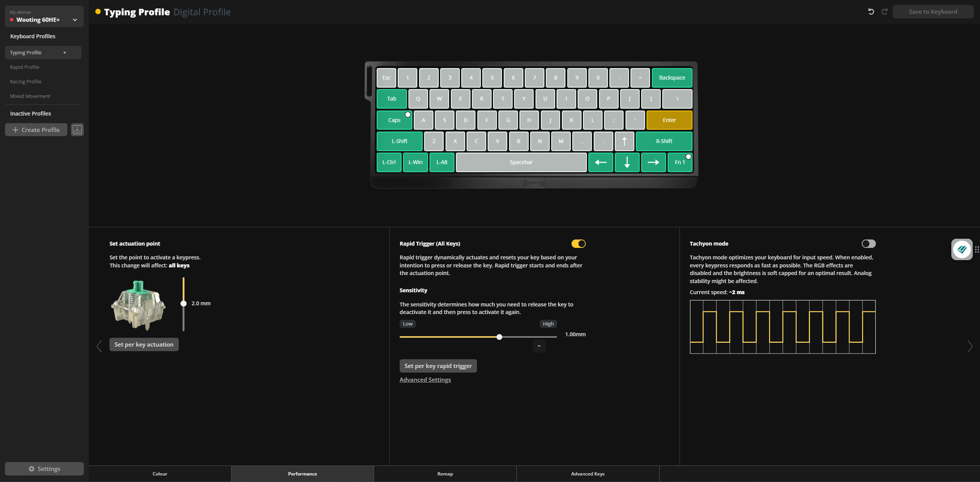The height and width of the screenshot is (482, 980).
Task: Open the Remap tab
Action: pos(445,474)
